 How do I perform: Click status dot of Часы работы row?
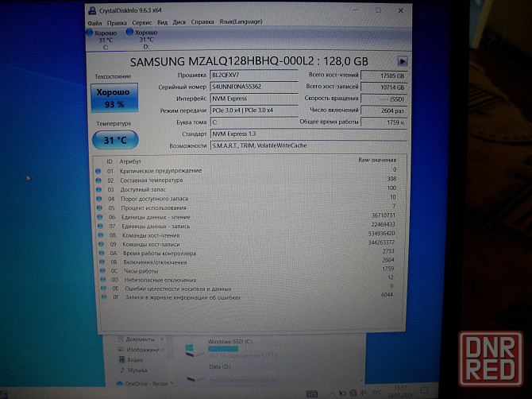tap(102, 271)
